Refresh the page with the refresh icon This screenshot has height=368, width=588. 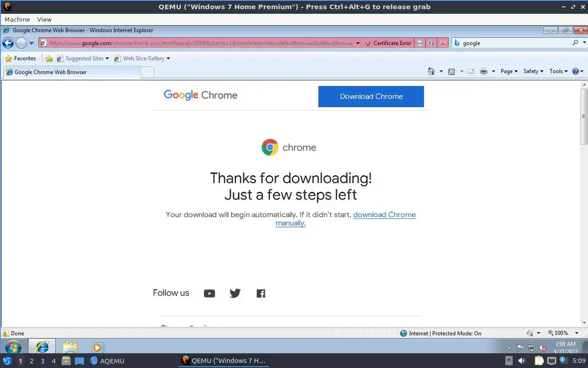click(431, 43)
